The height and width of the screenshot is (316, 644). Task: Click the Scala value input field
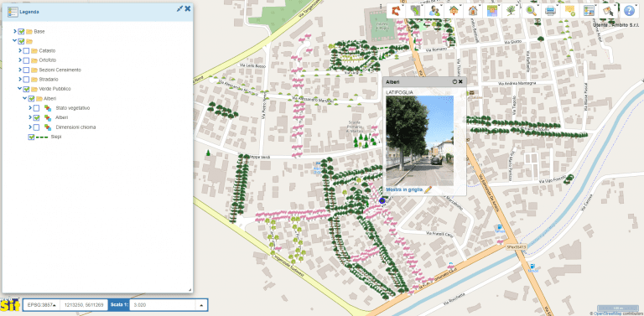[x=163, y=305]
